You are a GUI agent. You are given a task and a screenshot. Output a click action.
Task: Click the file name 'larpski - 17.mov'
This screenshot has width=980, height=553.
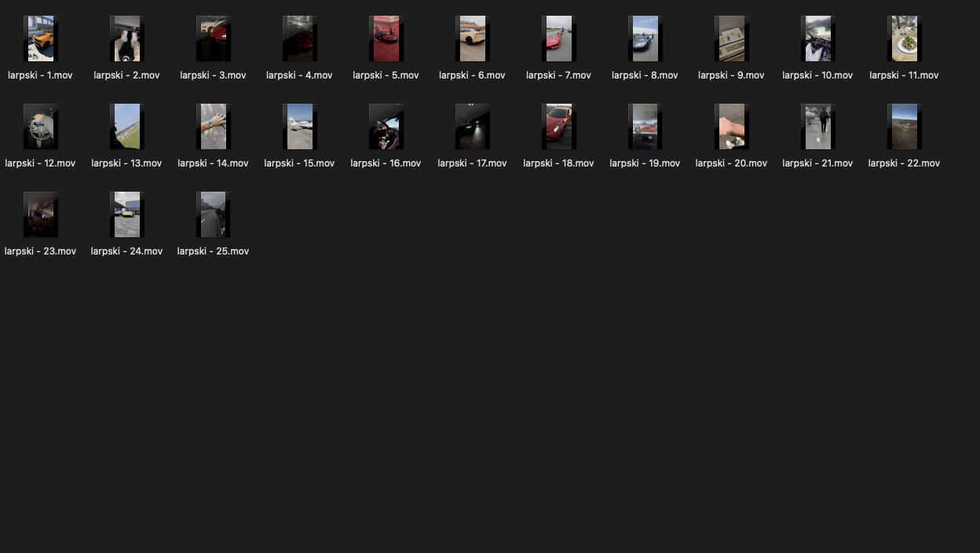click(472, 163)
